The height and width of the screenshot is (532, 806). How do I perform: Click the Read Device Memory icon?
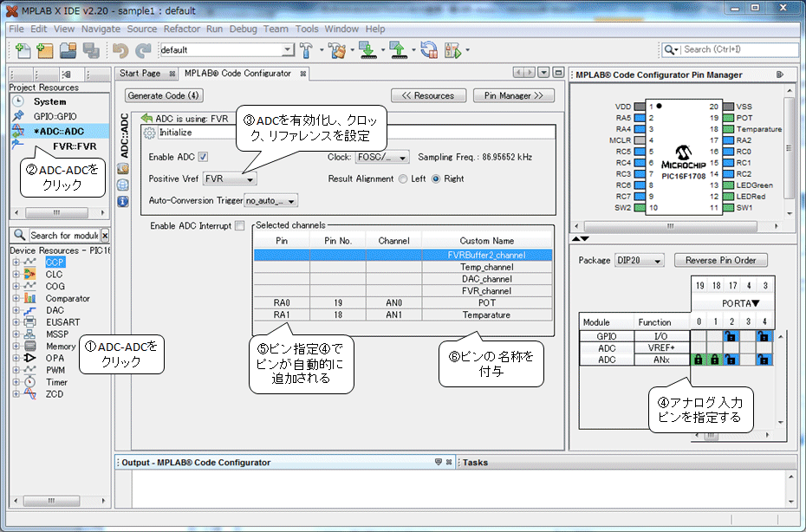click(x=399, y=50)
